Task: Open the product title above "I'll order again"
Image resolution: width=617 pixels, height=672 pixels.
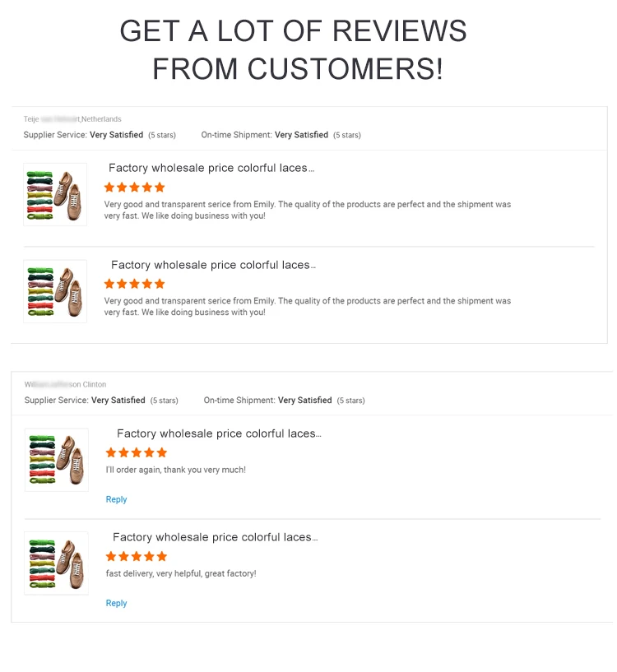Action: pyautogui.click(x=219, y=433)
